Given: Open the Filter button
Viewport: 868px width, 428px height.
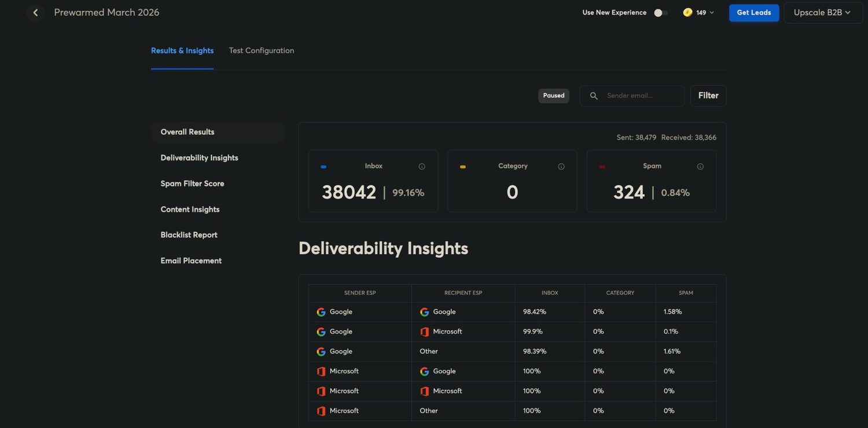Looking at the screenshot, I should 708,96.
